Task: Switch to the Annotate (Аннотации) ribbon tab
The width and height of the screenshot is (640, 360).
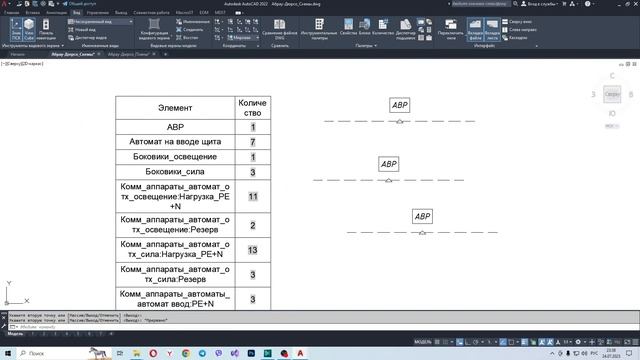Action: pyautogui.click(x=56, y=13)
